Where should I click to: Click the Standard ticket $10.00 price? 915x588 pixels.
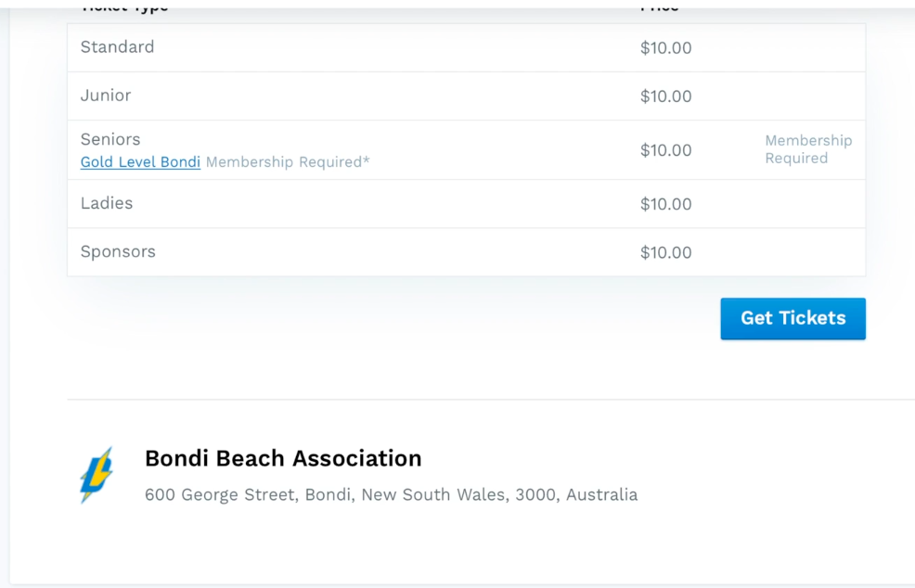click(x=665, y=48)
